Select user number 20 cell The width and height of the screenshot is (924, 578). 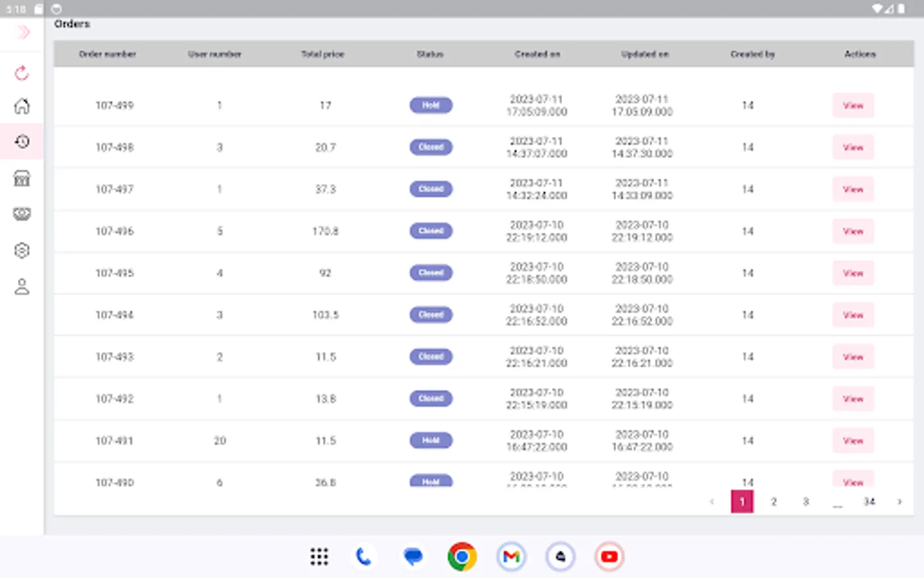tap(219, 441)
